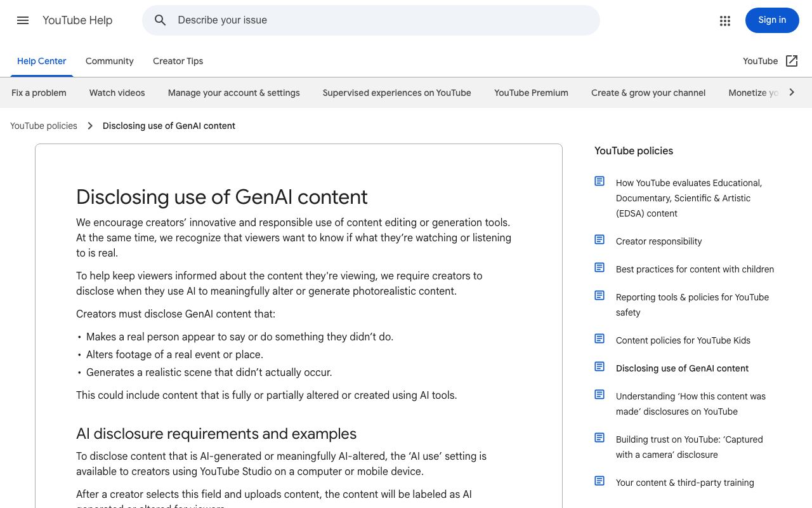Click article icon beside third-party training
Screen dimensions: 812x508
click(599, 481)
